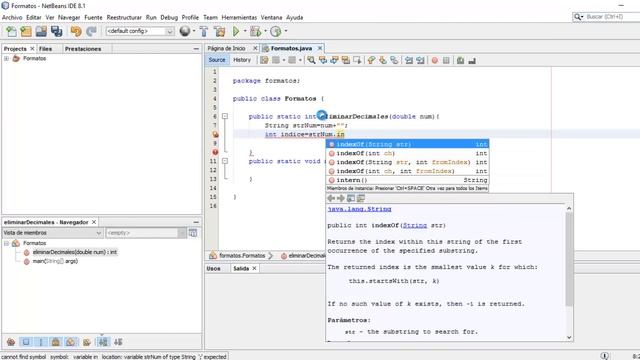Viewport: 640px width, 360px height.
Task: Click the Save All toolbar icon
Action: pos(56,31)
